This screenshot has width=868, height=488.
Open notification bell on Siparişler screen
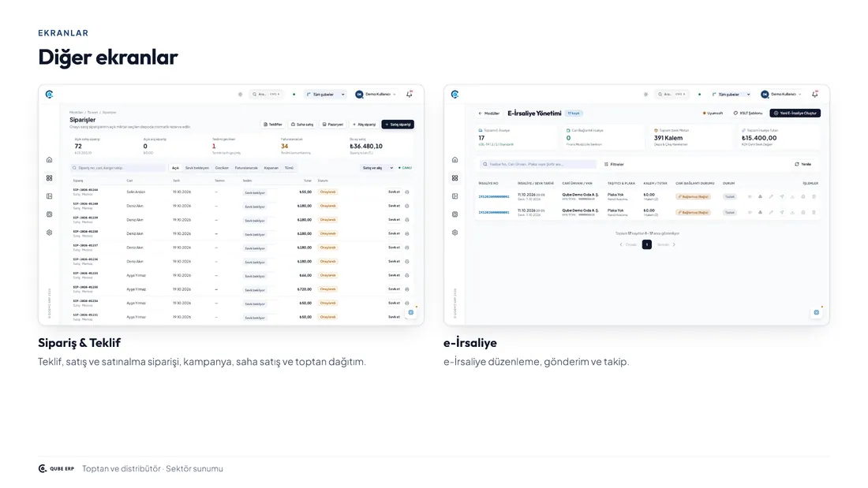click(410, 94)
